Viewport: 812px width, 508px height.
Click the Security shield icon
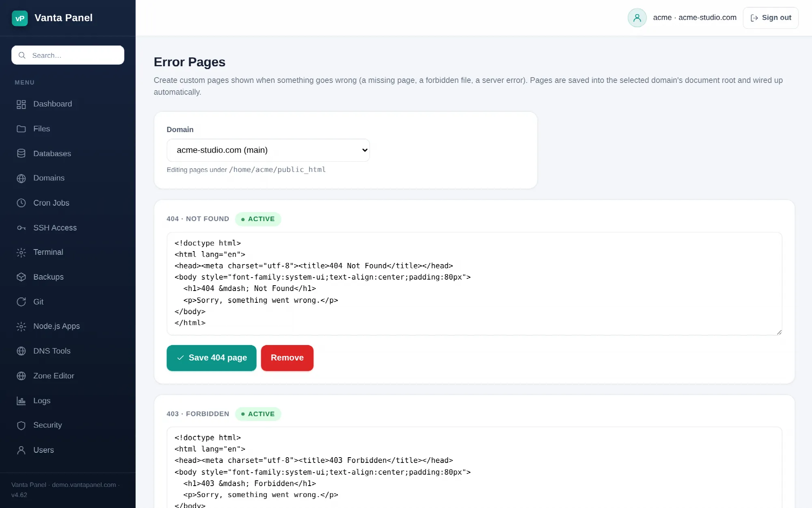(x=21, y=425)
